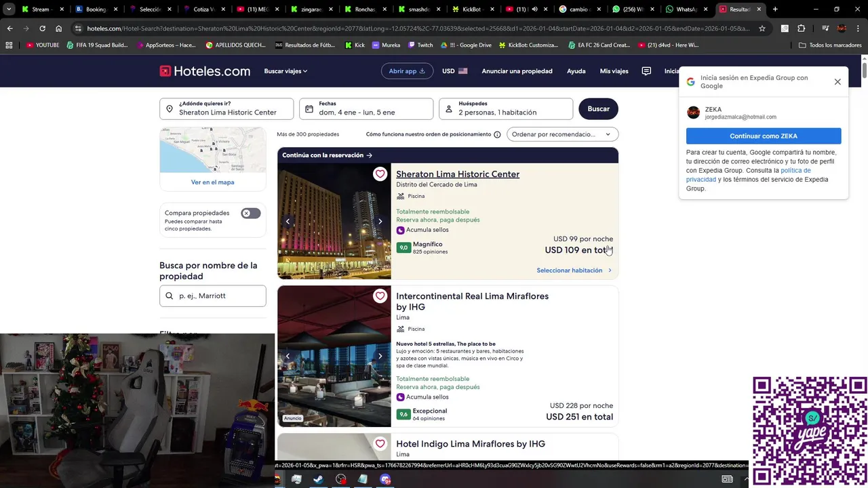Show previous photo of Intercontinental Real Lima
The width and height of the screenshot is (868, 488).
pos(288,356)
